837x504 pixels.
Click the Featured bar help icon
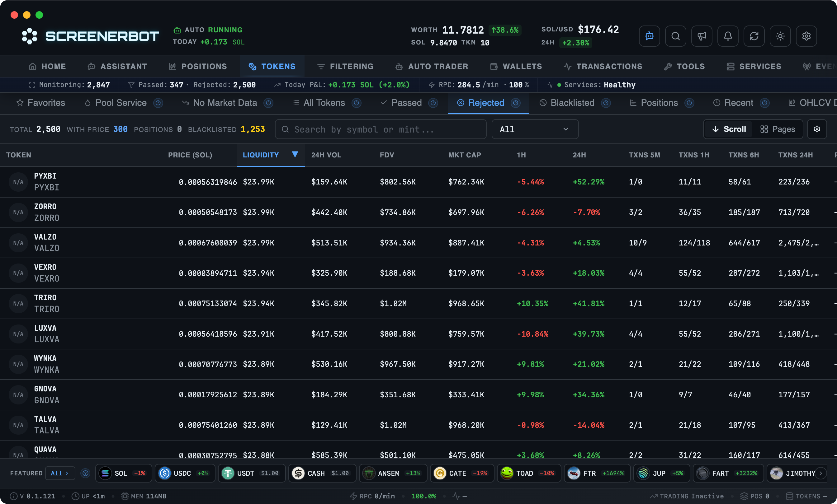85,473
